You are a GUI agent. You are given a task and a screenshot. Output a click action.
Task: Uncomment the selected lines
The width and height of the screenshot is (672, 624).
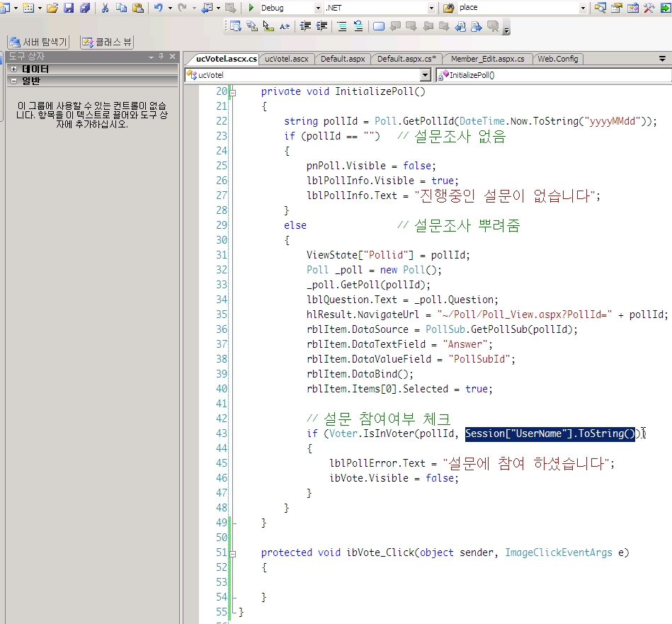pos(358,27)
